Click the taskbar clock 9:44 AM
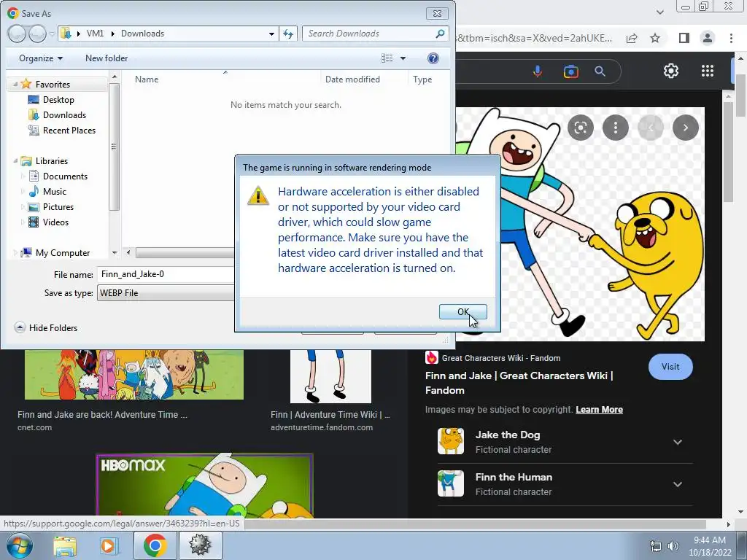The height and width of the screenshot is (560, 747). tap(710, 545)
